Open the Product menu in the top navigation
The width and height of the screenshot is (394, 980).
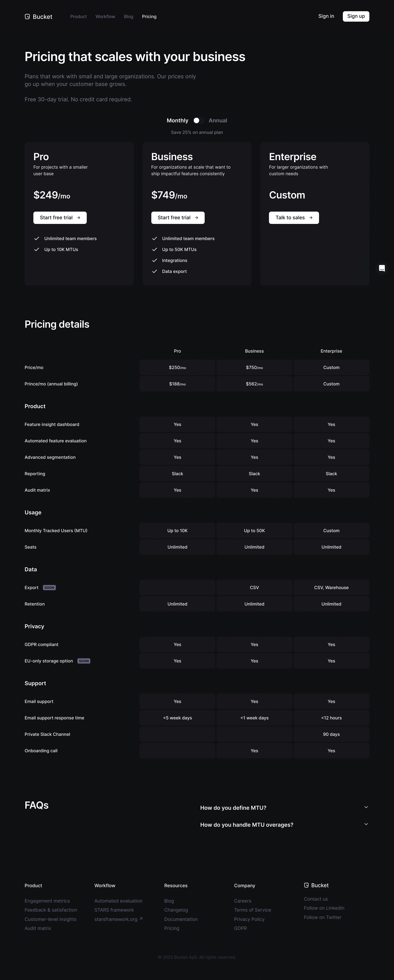coord(78,17)
